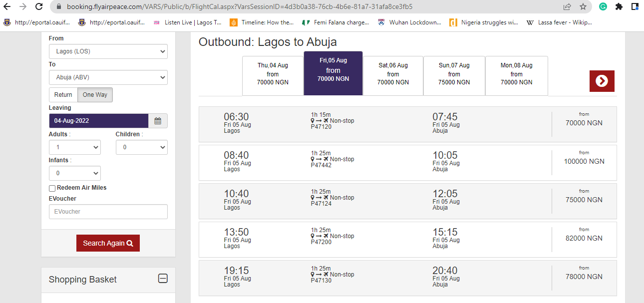Click the Search Again button
Viewport: 644px width, 303px height.
(108, 243)
